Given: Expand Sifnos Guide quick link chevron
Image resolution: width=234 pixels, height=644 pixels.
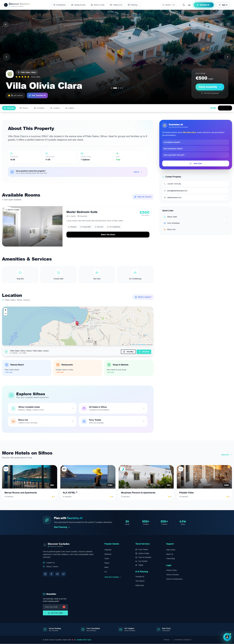Looking at the screenshot, I should pos(226,217).
